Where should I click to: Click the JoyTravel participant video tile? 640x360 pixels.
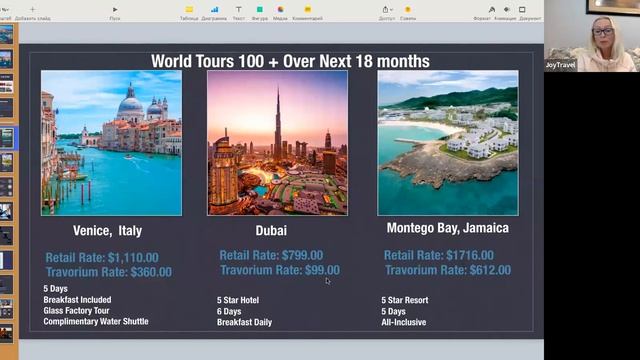pyautogui.click(x=592, y=36)
